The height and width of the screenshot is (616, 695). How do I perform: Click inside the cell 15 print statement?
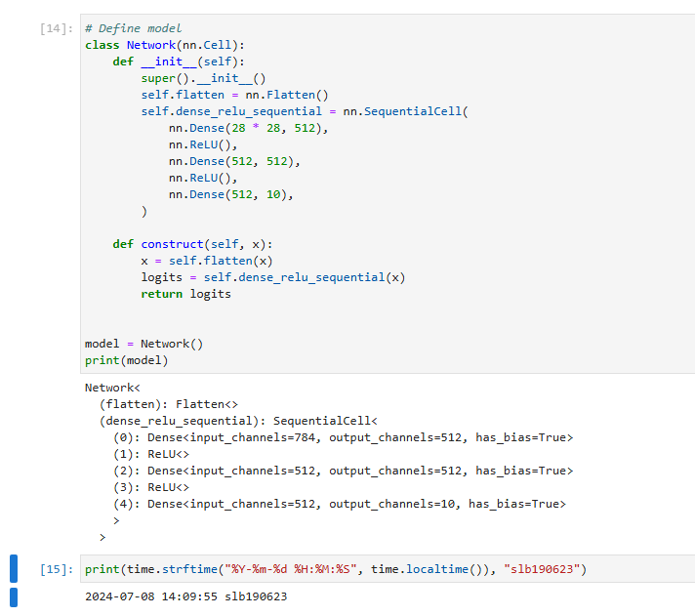336,569
